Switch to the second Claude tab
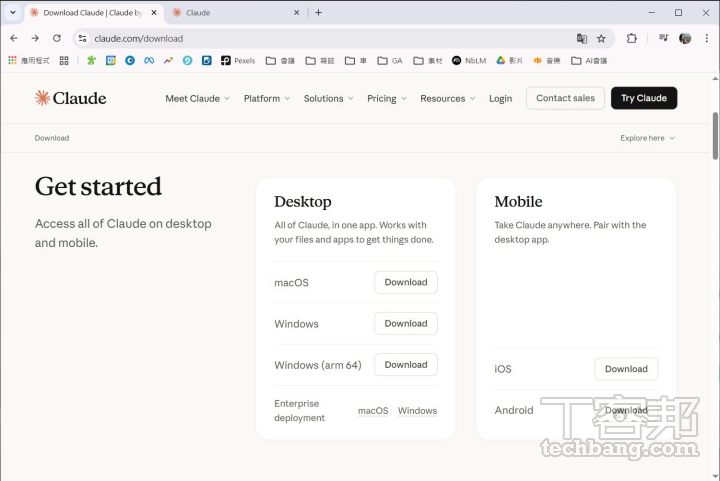The width and height of the screenshot is (720, 481). (236, 13)
